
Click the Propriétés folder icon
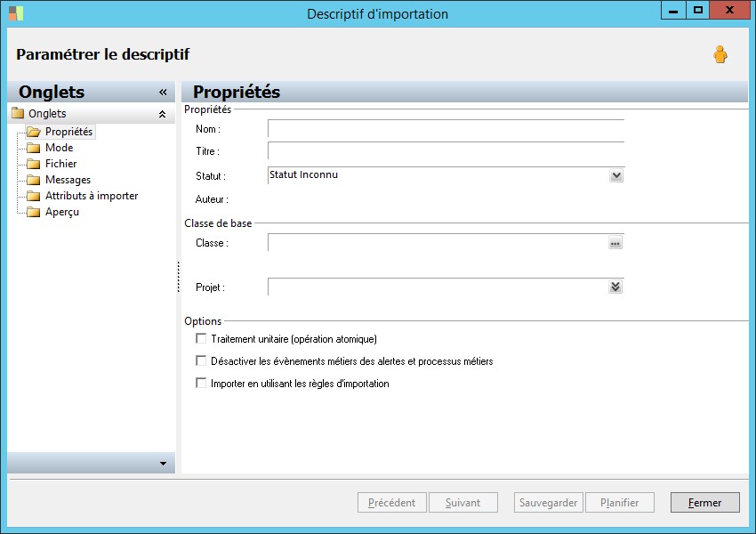(x=34, y=132)
